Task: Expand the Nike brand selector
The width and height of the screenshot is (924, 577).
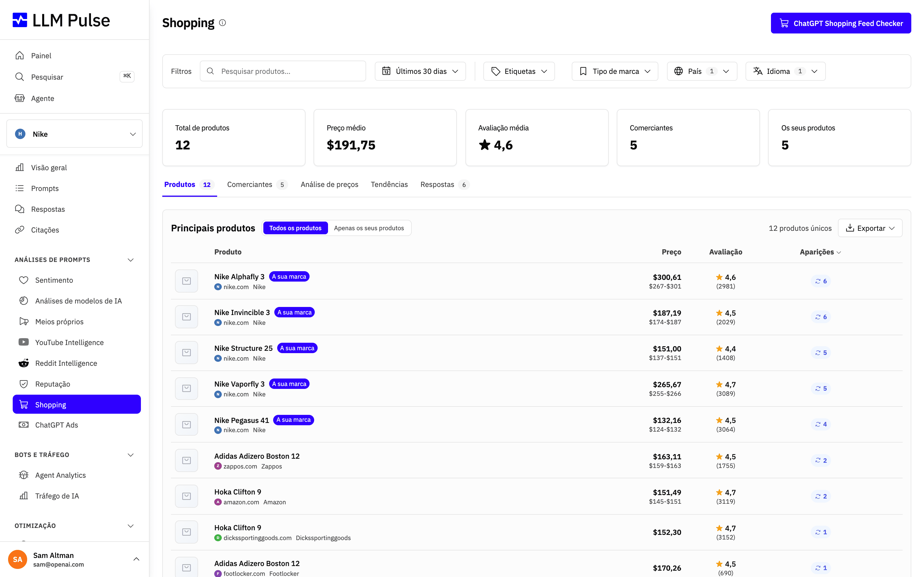Action: point(74,134)
